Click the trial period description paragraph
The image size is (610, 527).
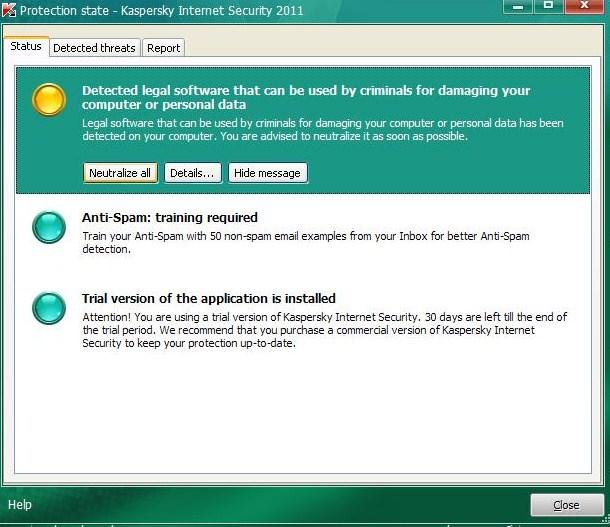pos(323,330)
